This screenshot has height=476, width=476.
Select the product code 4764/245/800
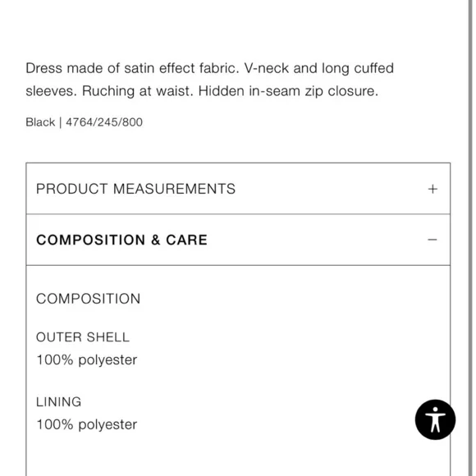click(104, 122)
